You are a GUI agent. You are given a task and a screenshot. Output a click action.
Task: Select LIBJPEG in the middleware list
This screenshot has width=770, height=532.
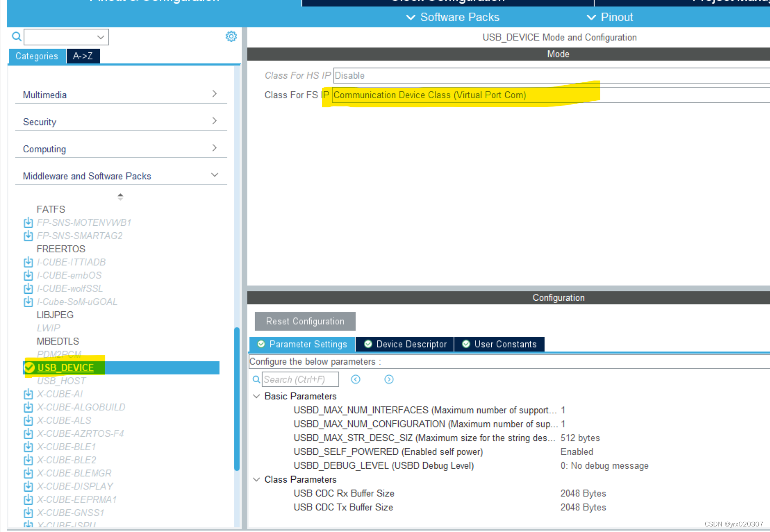pyautogui.click(x=55, y=315)
